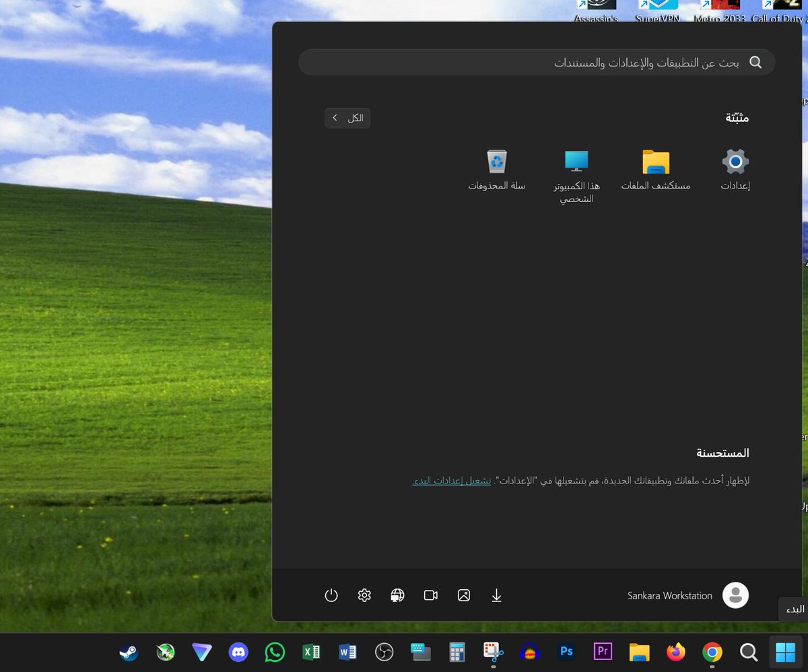The width and height of the screenshot is (808, 672).
Task: Open File Explorer from the taskbar
Action: click(639, 652)
